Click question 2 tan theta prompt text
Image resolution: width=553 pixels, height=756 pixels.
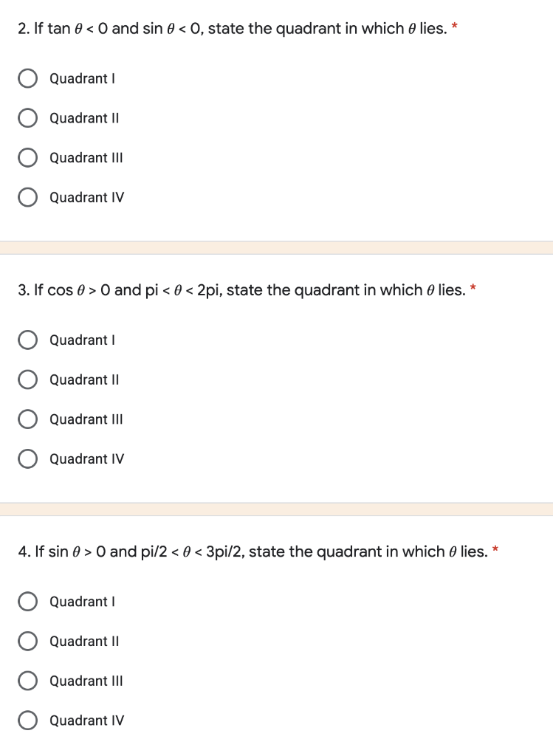pyautogui.click(x=233, y=29)
